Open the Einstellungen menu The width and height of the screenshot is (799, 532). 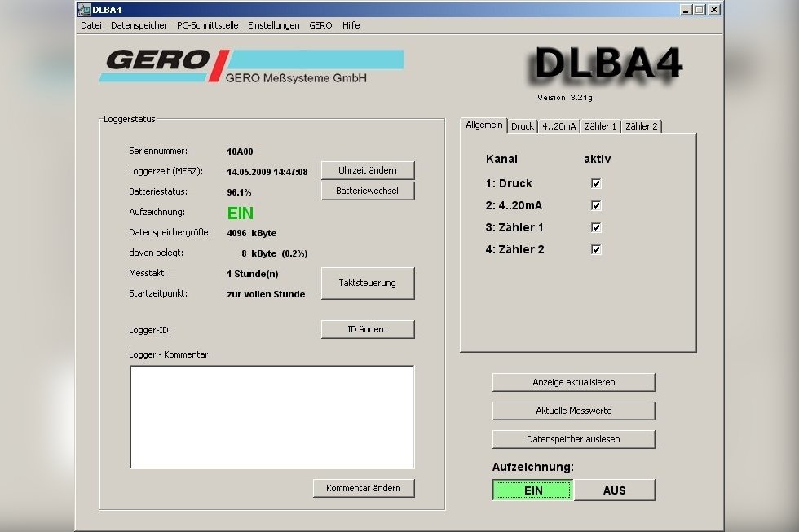coord(274,25)
